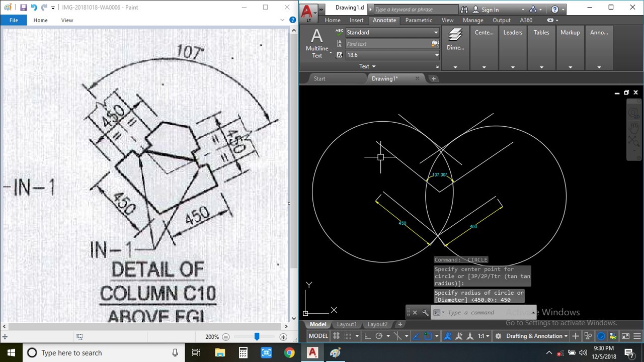Toggle polar tracking in the status bar
The image size is (644, 362).
pos(379,336)
